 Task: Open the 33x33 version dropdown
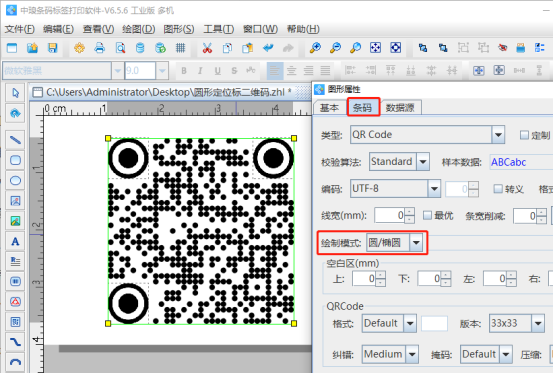538,323
